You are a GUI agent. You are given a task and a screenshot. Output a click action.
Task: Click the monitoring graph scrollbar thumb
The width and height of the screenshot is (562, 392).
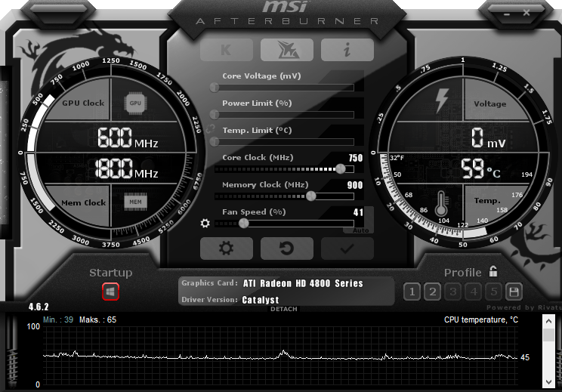click(x=548, y=335)
